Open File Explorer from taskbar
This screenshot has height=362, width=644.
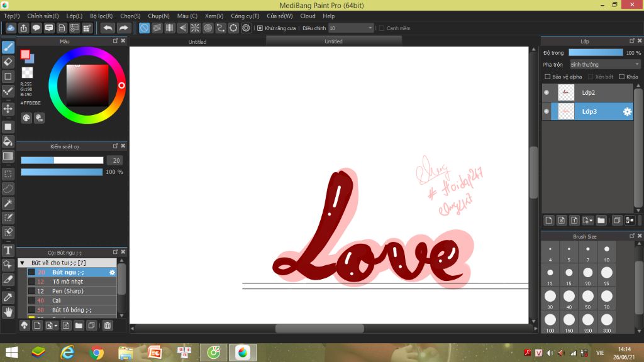(x=126, y=353)
